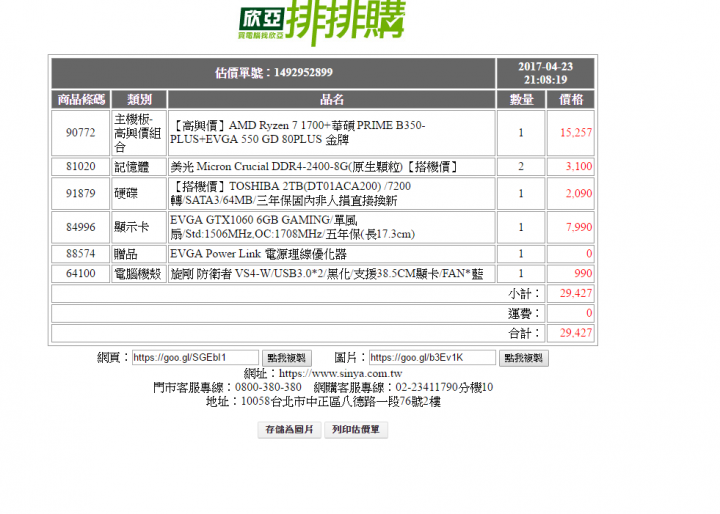Click the TOSHIBA 2TB hard drive name
This screenshot has height=514, width=720.
[291, 193]
